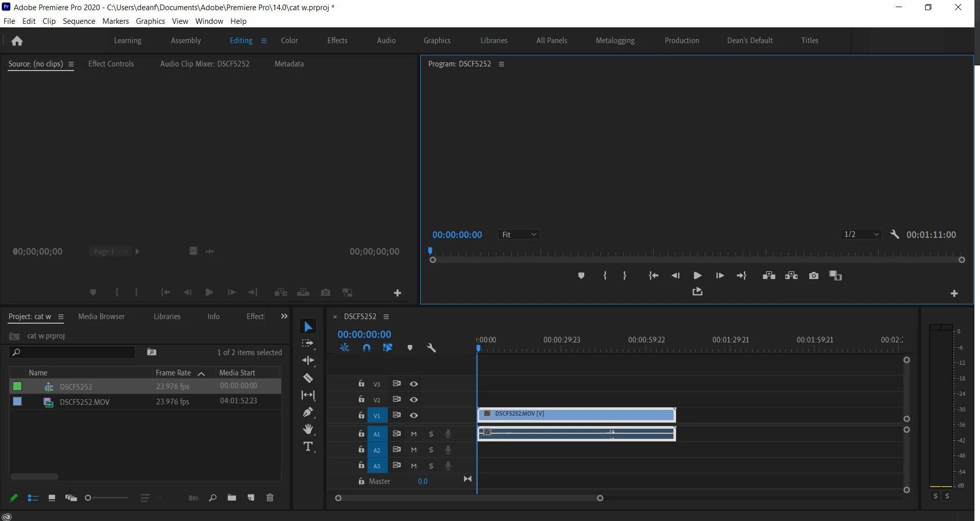Open playback resolution 1/2 dropdown

861,234
